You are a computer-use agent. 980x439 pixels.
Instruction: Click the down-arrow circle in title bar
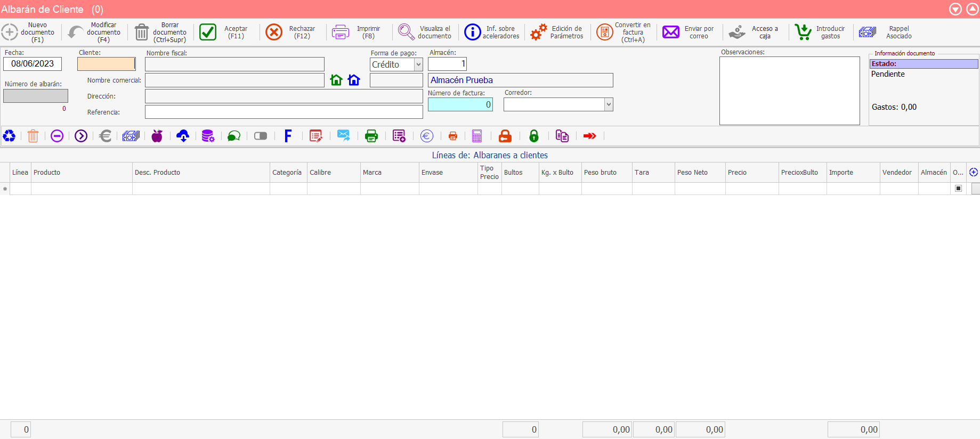click(x=955, y=9)
